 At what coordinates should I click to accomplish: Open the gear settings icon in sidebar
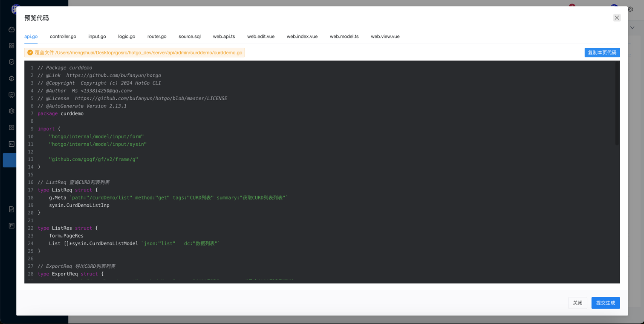(12, 111)
